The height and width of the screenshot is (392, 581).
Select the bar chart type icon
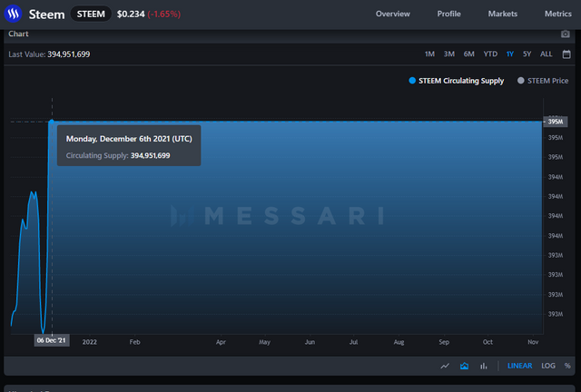484,366
